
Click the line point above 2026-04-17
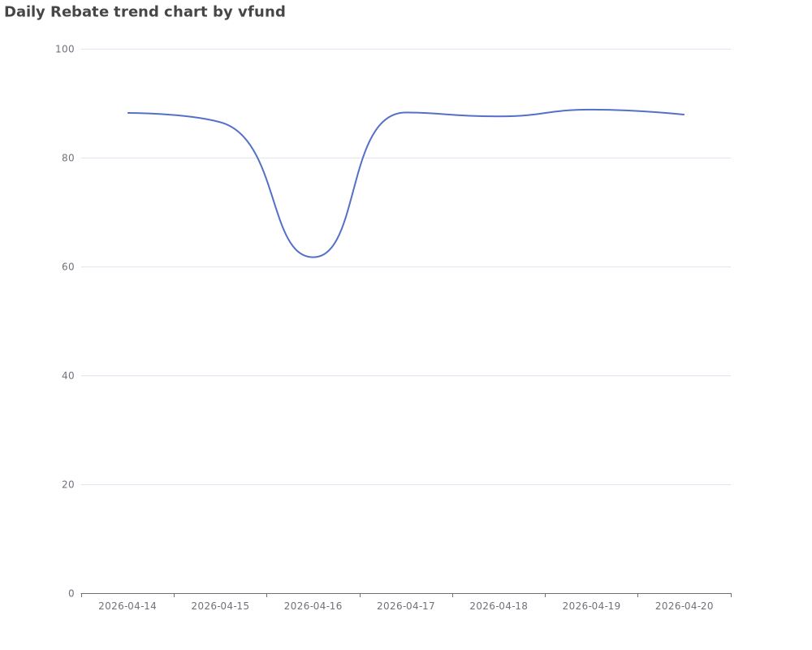[405, 112]
